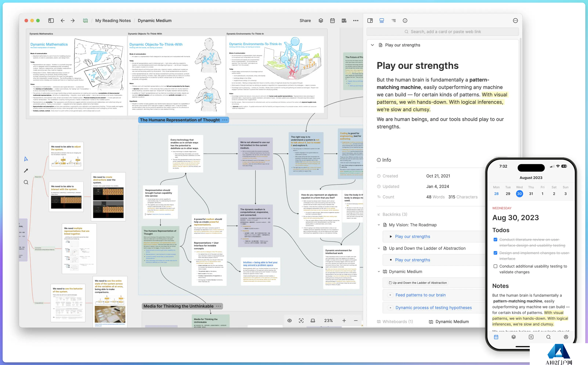
Task: Toggle whiteboard visibility eye icon
Action: click(289, 320)
